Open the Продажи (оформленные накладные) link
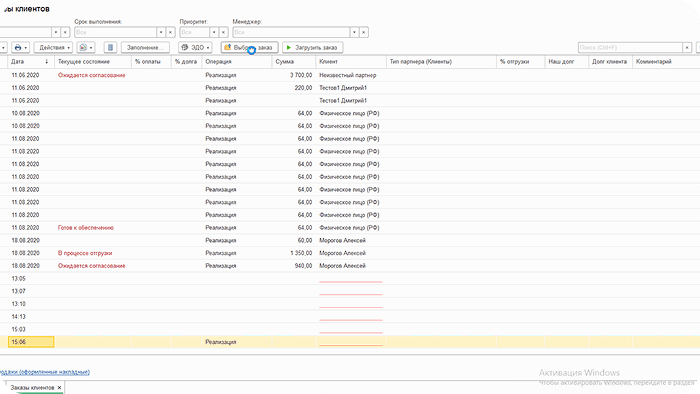 click(45, 372)
